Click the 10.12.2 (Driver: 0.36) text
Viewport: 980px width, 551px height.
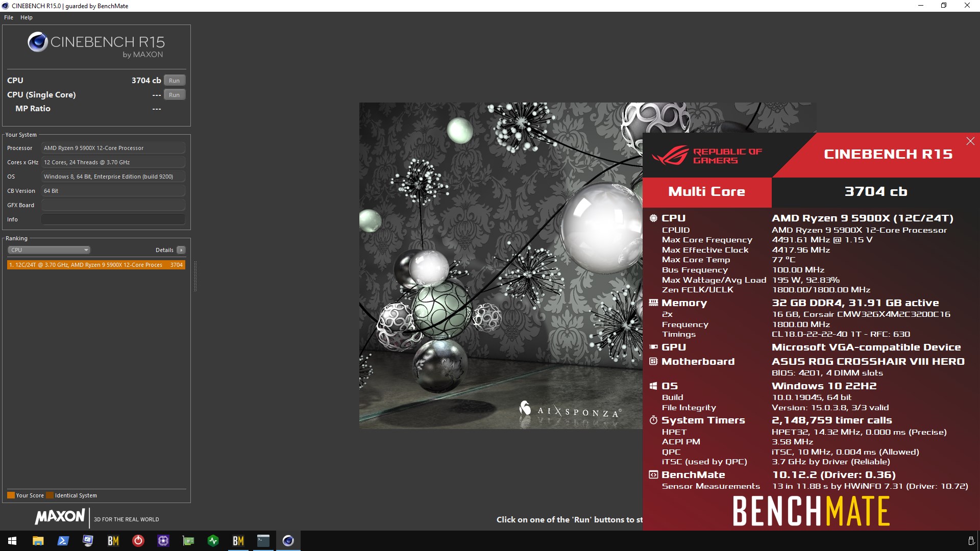[834, 475]
